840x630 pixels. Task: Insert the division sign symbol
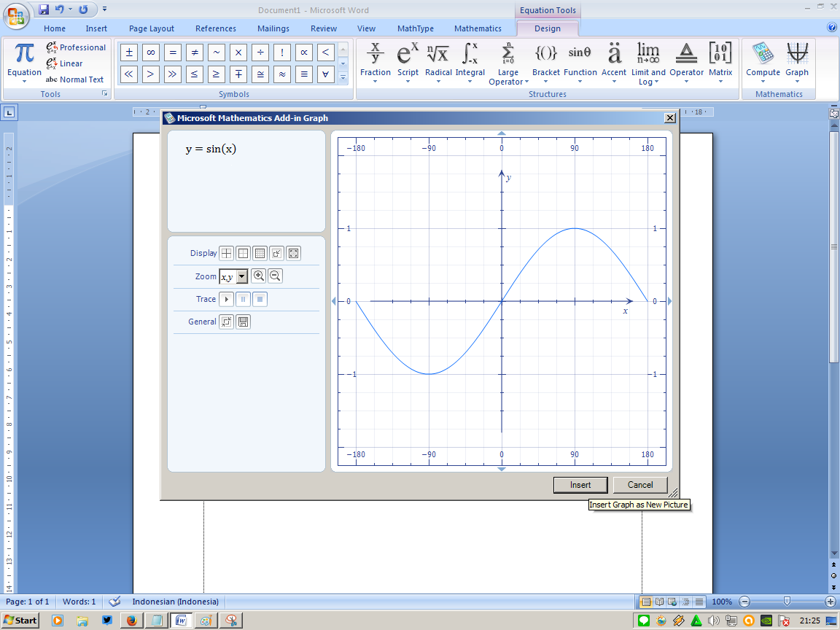[x=260, y=52]
